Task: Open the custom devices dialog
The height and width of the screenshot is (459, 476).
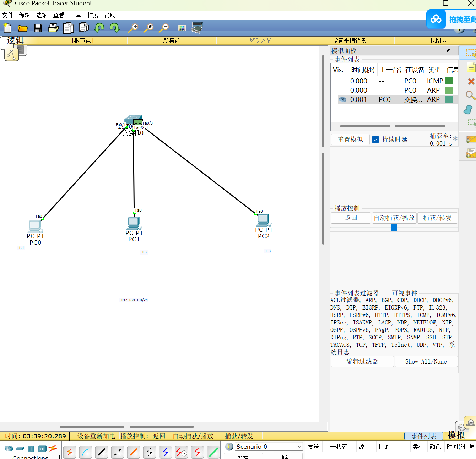Action: (x=197, y=28)
